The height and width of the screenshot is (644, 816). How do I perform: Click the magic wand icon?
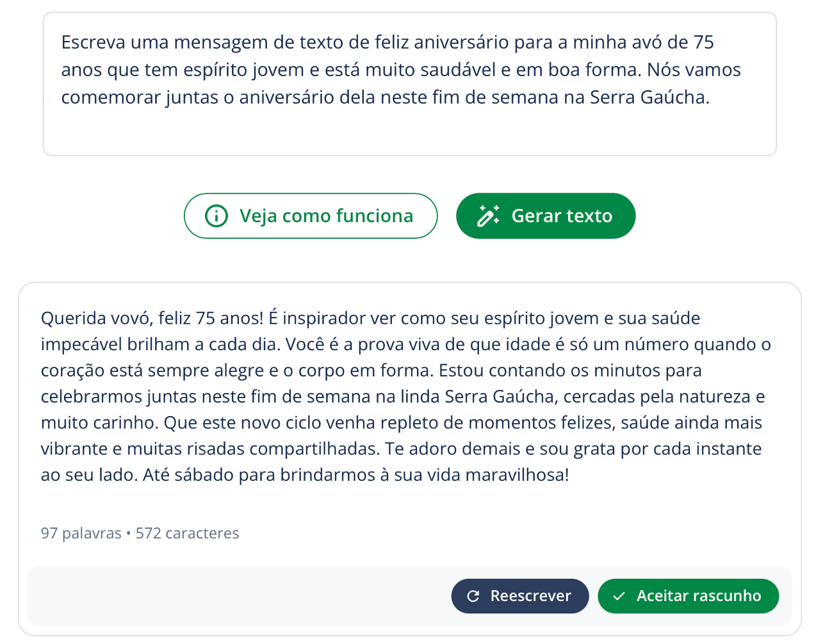[x=488, y=216]
